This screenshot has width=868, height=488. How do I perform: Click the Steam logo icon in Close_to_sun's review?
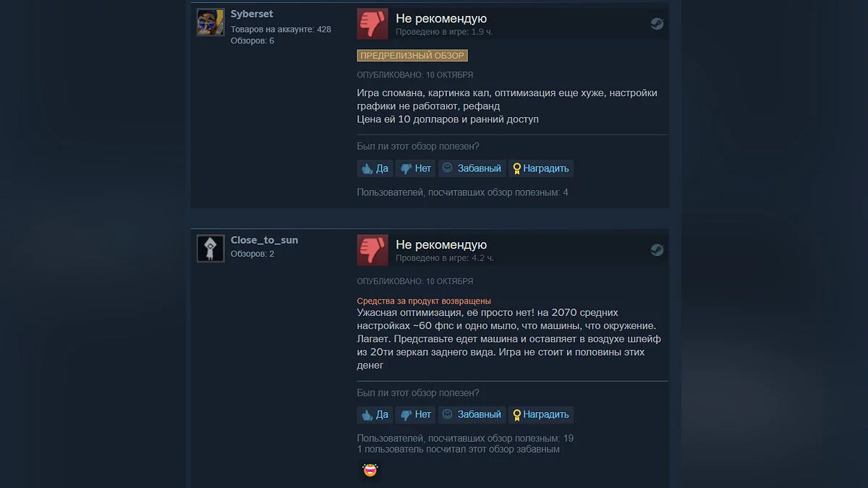[656, 249]
